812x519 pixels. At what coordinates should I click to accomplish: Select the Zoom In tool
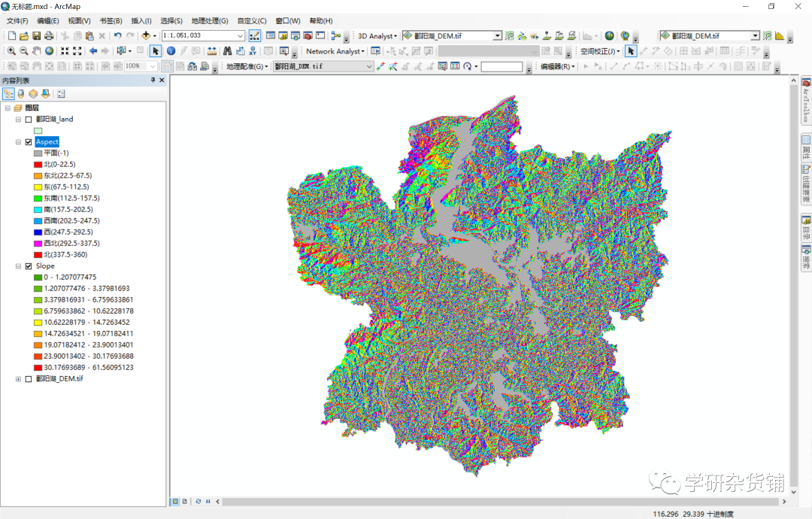tap(11, 50)
